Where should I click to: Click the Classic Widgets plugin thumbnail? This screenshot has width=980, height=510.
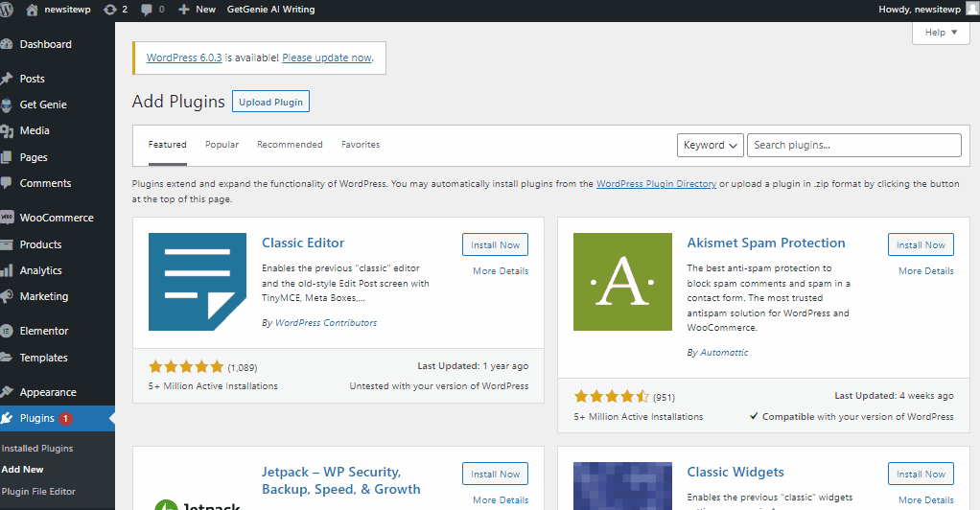click(622, 486)
